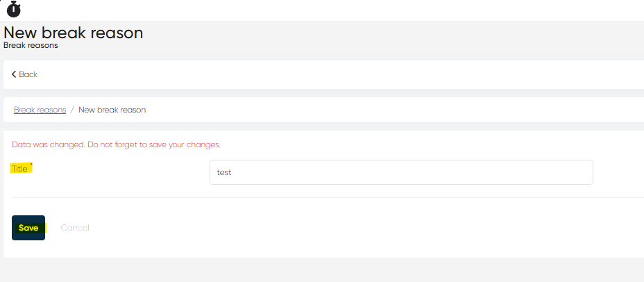The height and width of the screenshot is (282, 644).
Task: Click the Back chevron arrow icon
Action: (x=14, y=74)
